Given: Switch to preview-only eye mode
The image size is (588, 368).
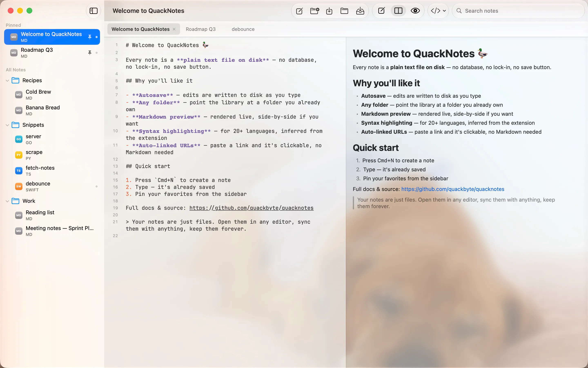Looking at the screenshot, I should [x=415, y=11].
